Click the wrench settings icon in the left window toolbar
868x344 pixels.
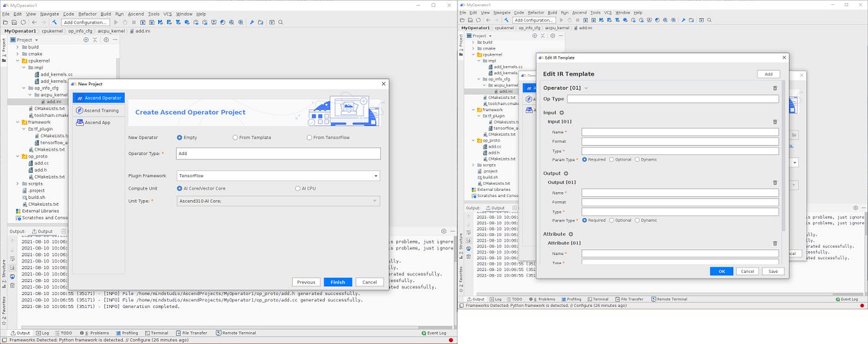252,22
